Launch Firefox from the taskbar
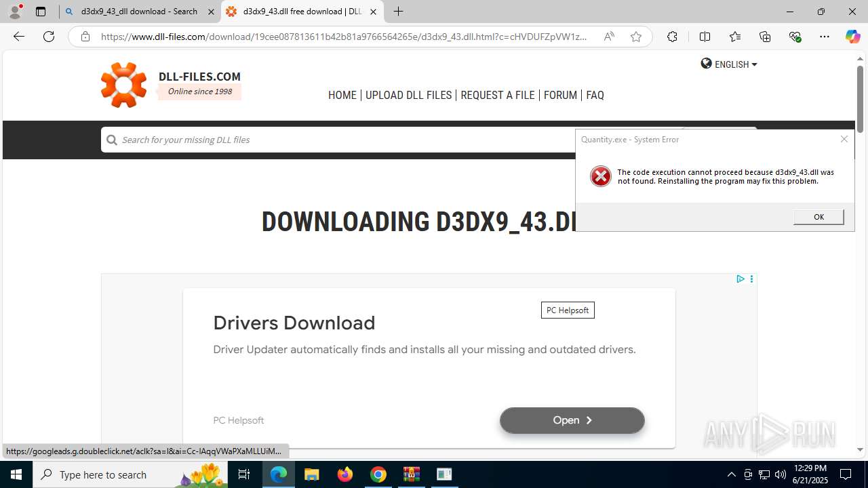This screenshot has width=868, height=488. pos(344,474)
